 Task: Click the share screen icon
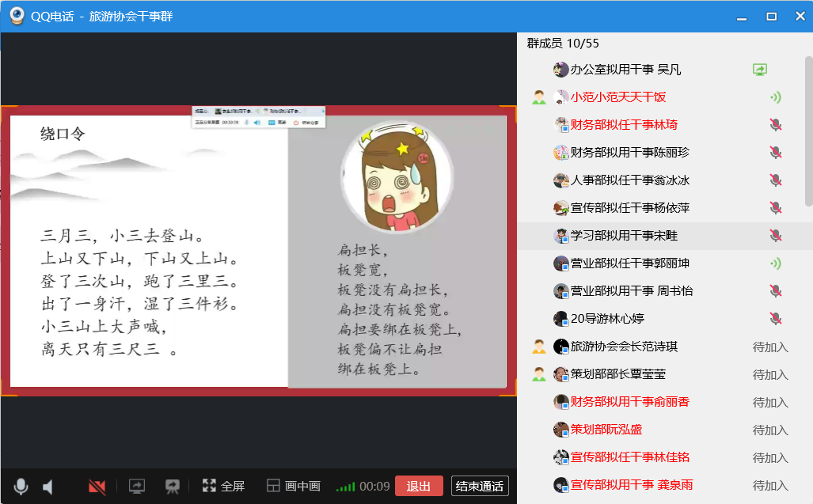137,486
